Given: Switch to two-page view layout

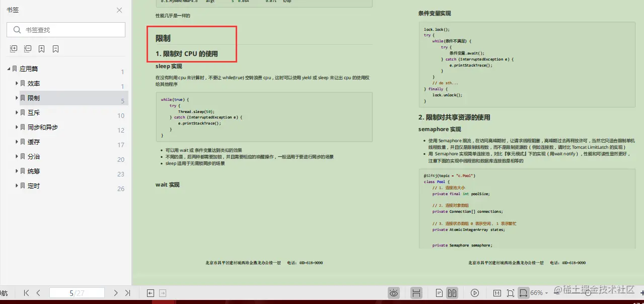Looking at the screenshot, I should [452, 292].
